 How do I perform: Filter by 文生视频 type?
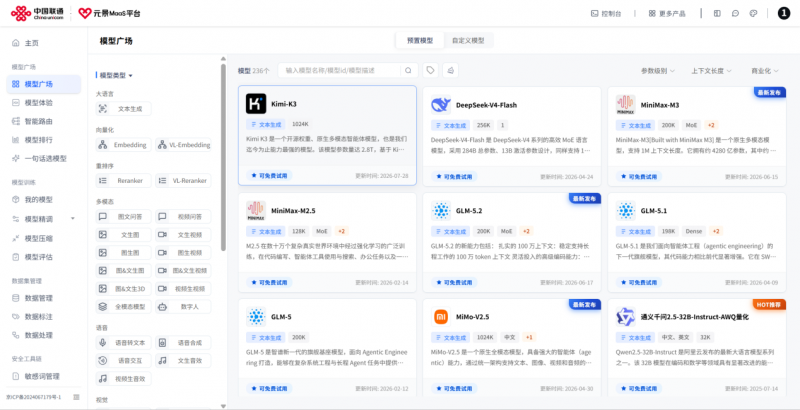[183, 235]
